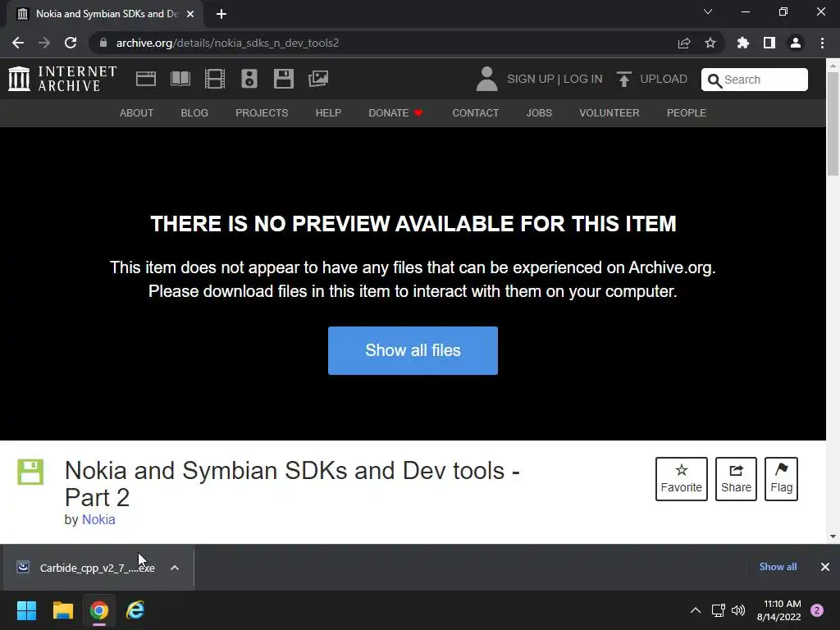Click Chrome's share this page icon
840x630 pixels.
coord(684,43)
